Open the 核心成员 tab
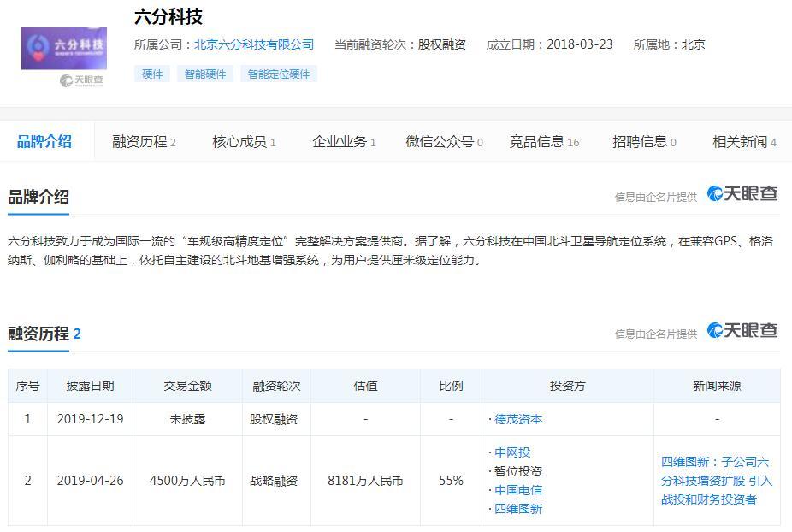Screen dimensions: 792x532 click(x=244, y=142)
